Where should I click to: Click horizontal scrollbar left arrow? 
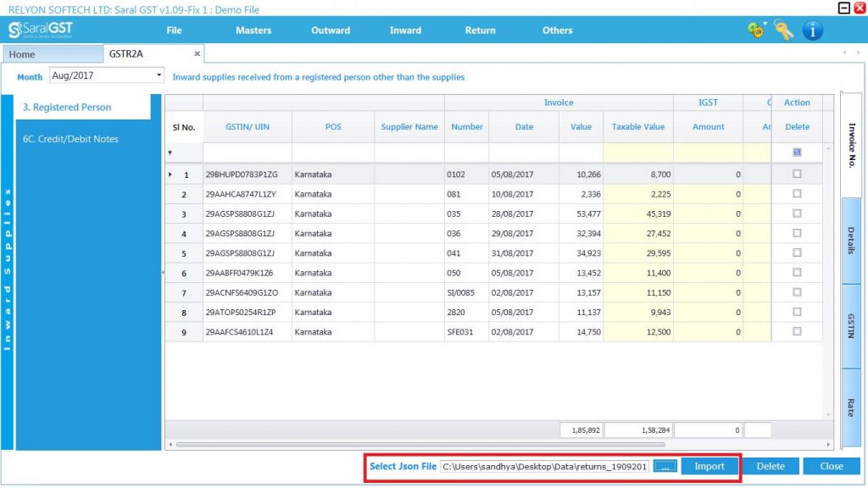click(170, 444)
